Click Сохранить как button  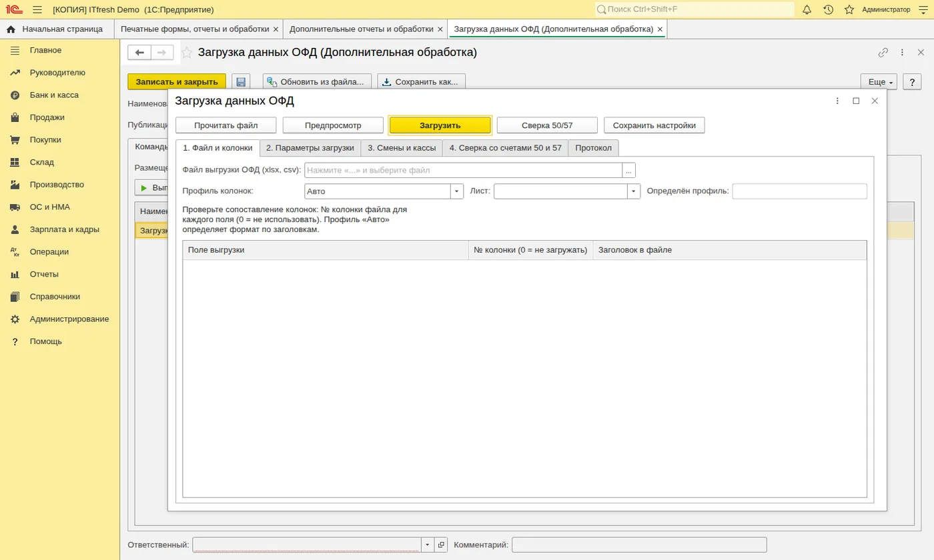tap(422, 82)
